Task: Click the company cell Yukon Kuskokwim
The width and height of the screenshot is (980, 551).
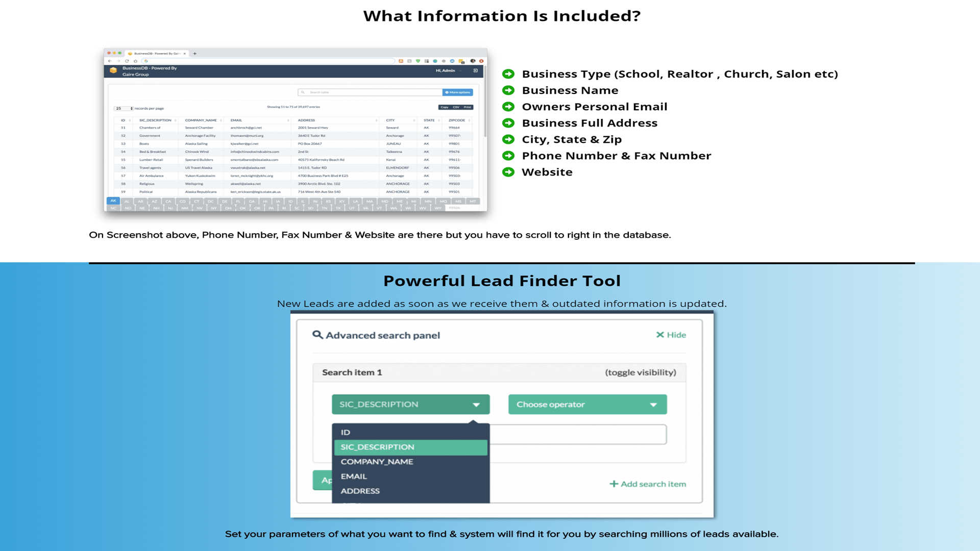Action: click(x=200, y=176)
